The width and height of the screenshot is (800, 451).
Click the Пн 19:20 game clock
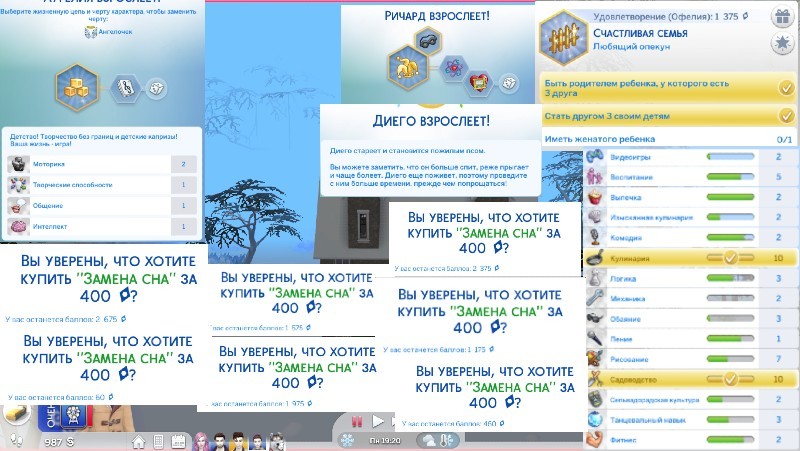pyautogui.click(x=385, y=440)
